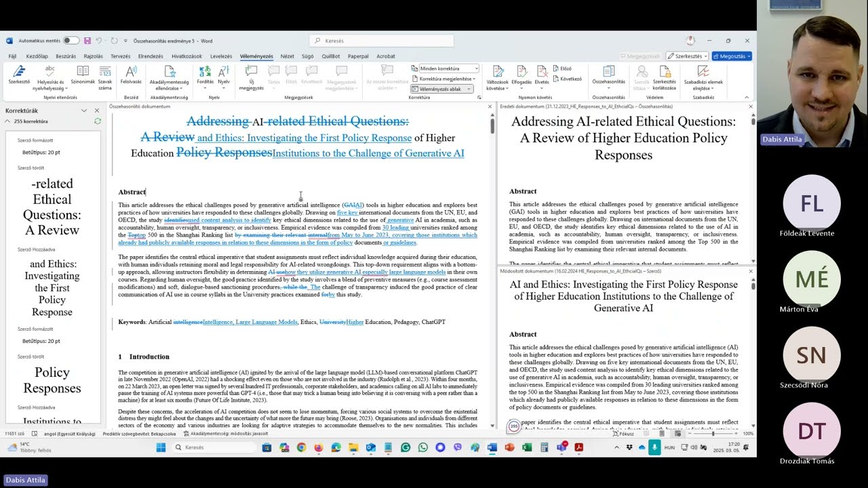Close the Módosított dokumentum pane
Screen dimensions: 868x488
(750, 271)
